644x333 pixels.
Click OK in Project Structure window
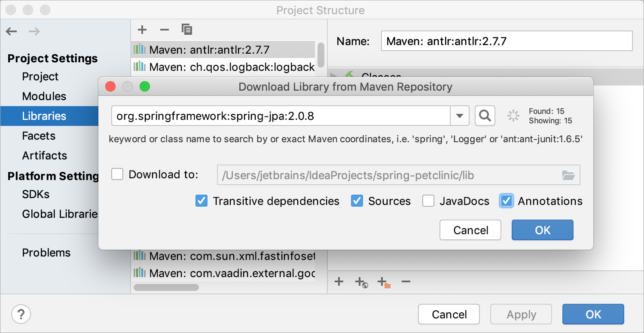click(593, 314)
